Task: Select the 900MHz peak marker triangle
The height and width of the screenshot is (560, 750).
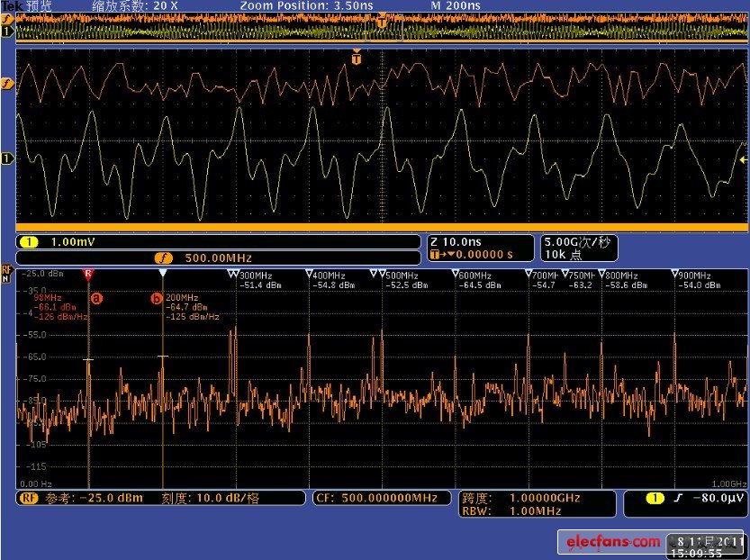Action: coord(674,274)
